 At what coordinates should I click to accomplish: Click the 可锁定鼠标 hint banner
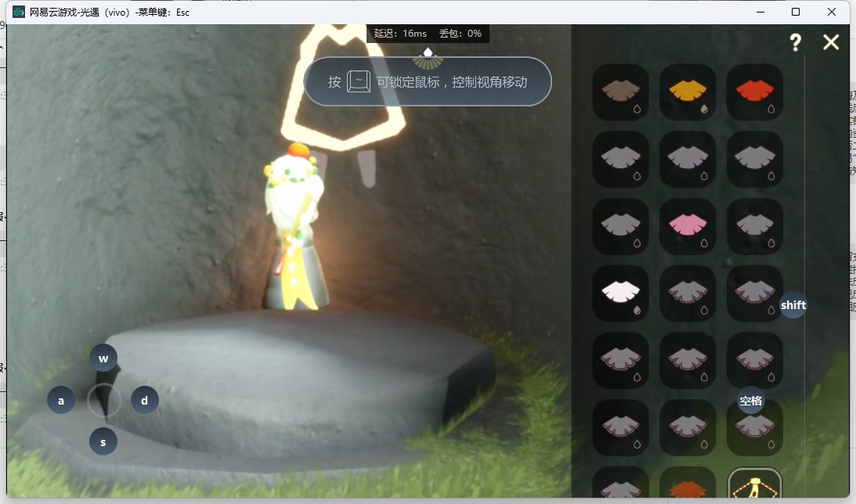pos(428,82)
